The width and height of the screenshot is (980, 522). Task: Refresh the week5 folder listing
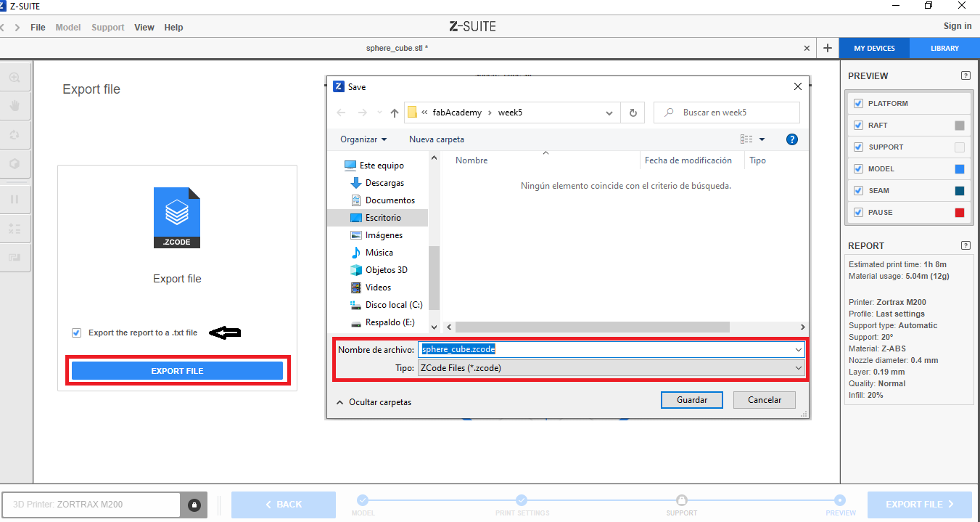pyautogui.click(x=633, y=113)
